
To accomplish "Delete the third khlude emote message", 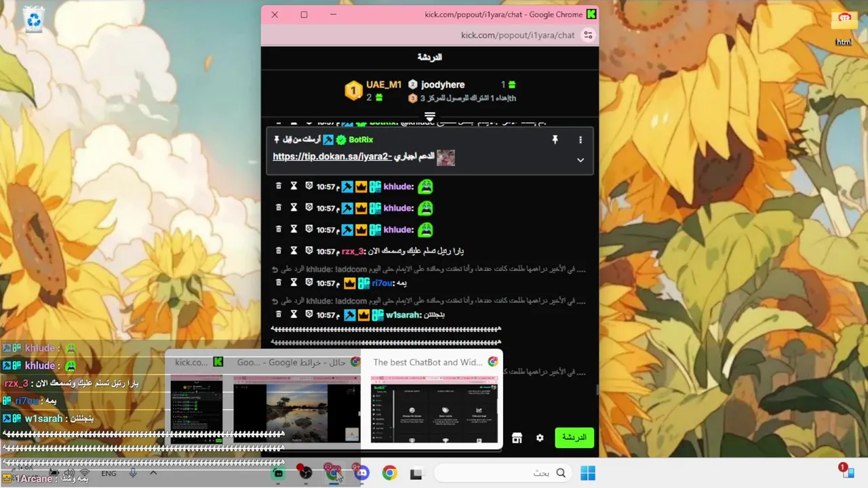I will click(x=279, y=228).
